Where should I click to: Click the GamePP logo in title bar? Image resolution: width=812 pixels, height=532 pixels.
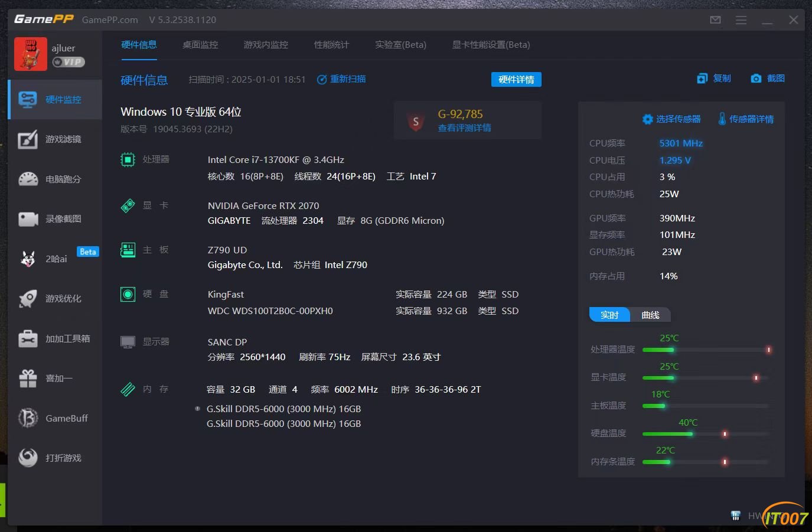point(44,19)
